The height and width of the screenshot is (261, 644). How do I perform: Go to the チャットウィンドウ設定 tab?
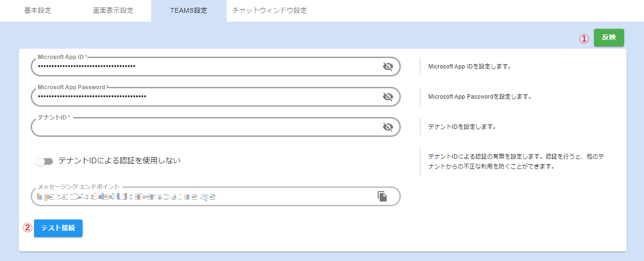pos(270,10)
